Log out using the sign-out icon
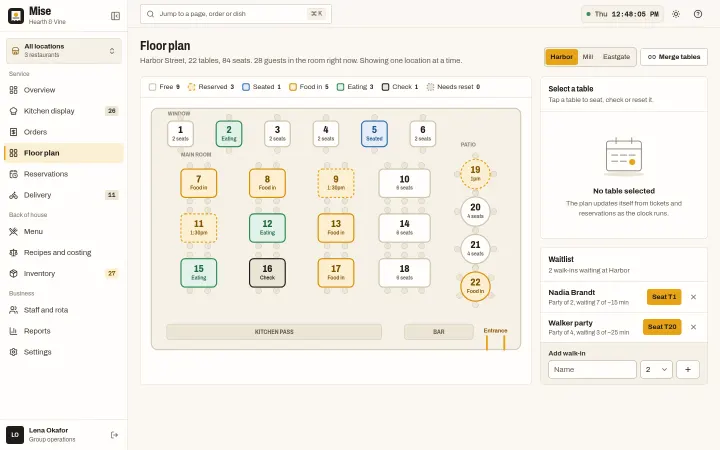The width and height of the screenshot is (720, 450). (x=114, y=435)
